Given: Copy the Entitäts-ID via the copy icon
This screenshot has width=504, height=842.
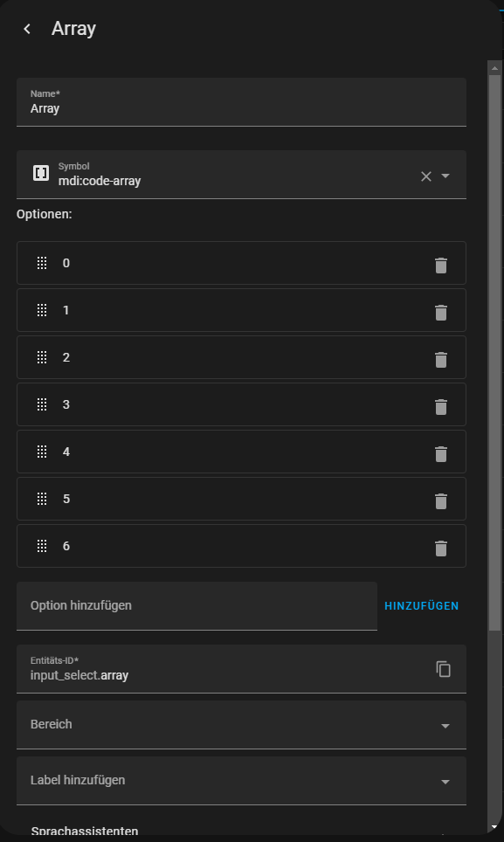Looking at the screenshot, I should pyautogui.click(x=444, y=668).
